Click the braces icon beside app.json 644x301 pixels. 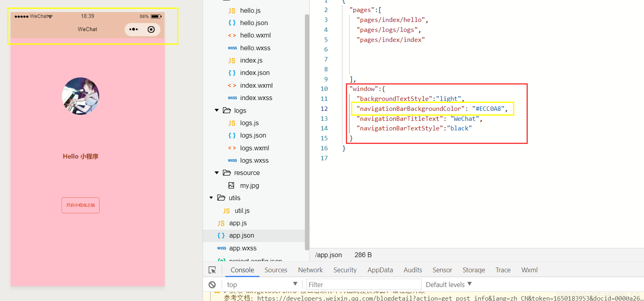click(x=221, y=236)
